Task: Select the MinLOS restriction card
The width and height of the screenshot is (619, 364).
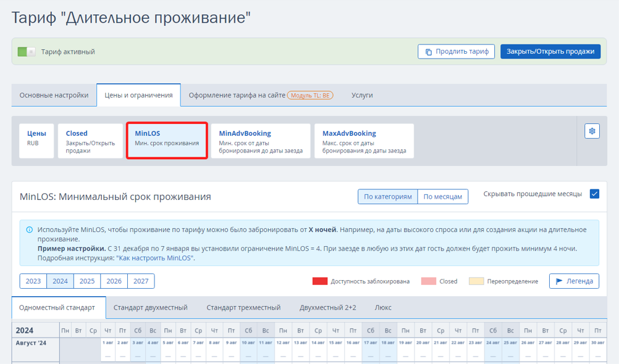Action: point(167,141)
